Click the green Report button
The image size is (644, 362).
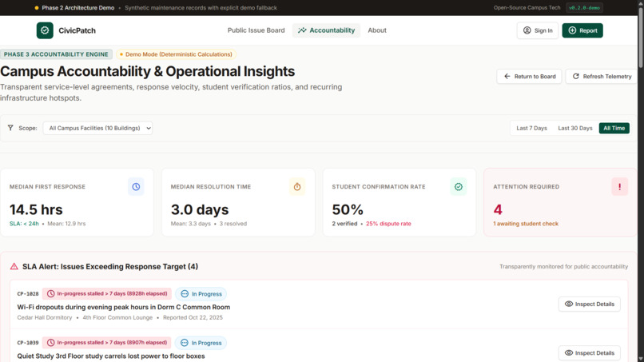point(582,30)
